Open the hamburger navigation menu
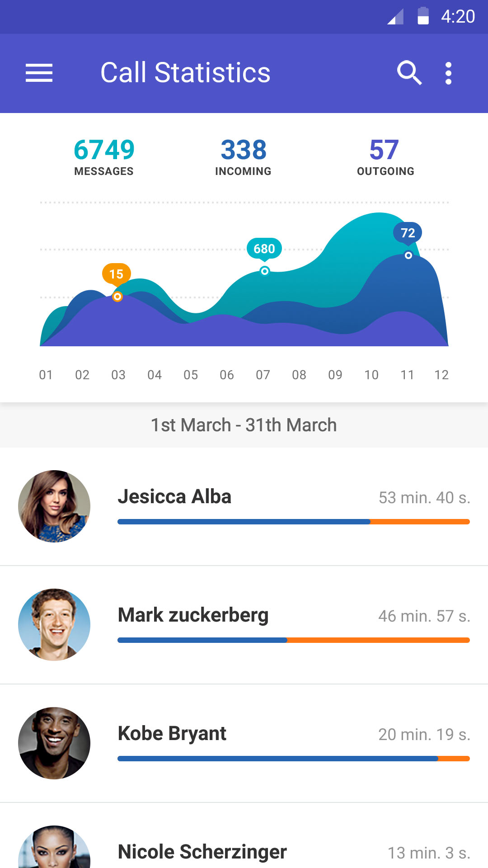Viewport: 488px width, 868px height. [x=39, y=73]
